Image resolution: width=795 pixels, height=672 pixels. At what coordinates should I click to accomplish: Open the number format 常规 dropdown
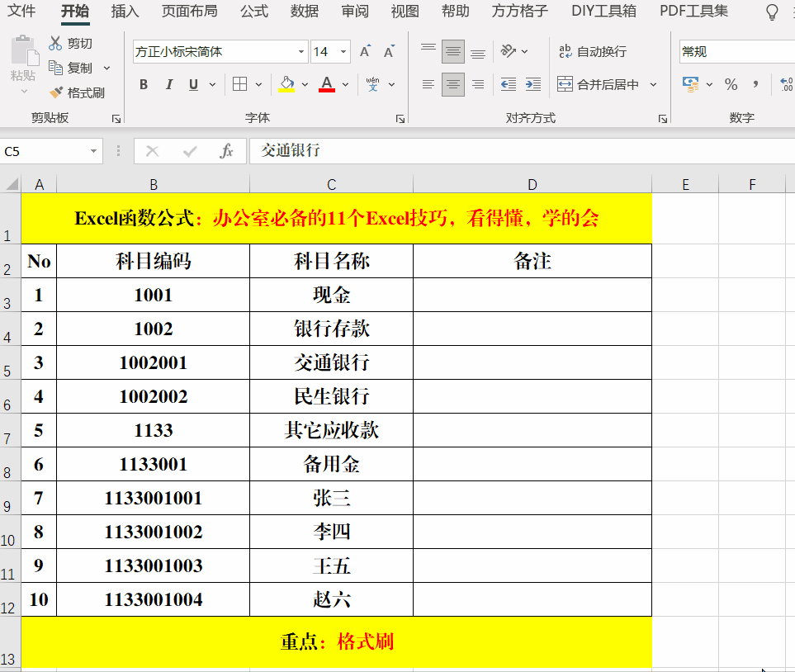pos(737,52)
